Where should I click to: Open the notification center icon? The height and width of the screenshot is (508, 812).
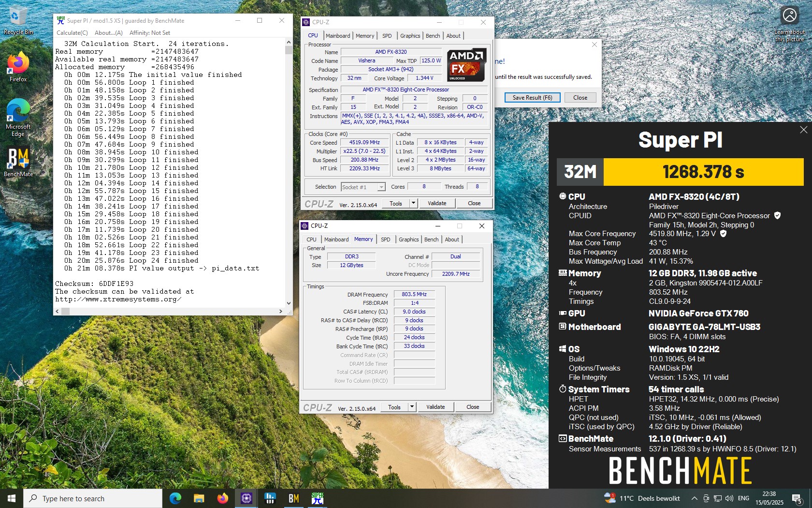click(x=797, y=498)
